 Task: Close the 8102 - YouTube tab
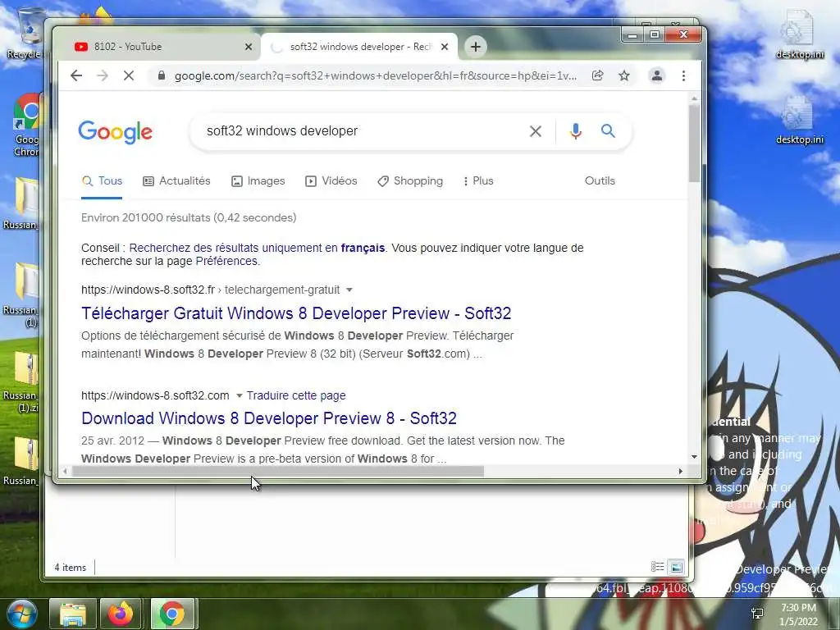(249, 47)
